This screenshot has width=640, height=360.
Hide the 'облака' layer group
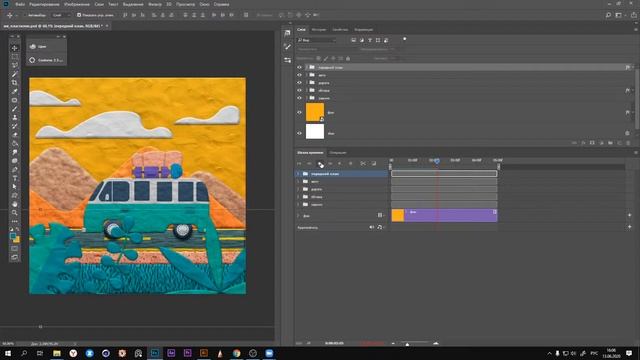point(299,90)
